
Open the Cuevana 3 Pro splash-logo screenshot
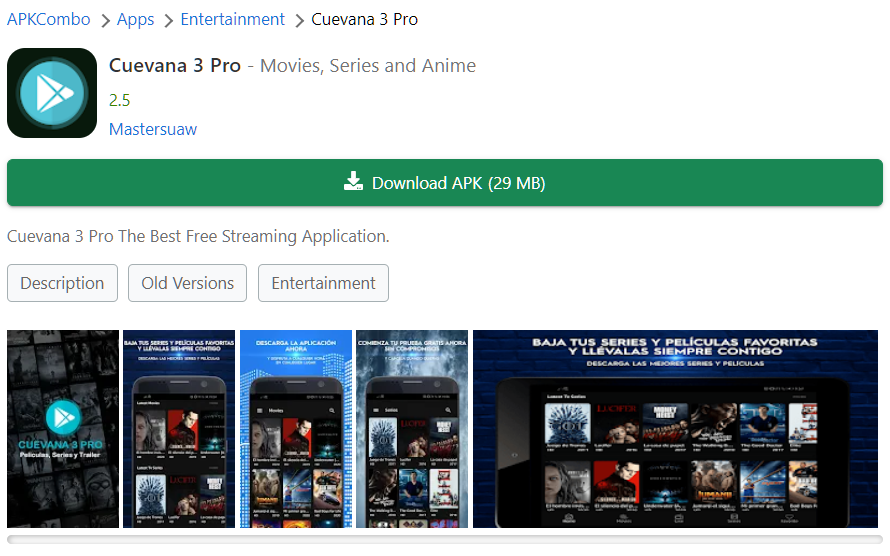coord(62,429)
